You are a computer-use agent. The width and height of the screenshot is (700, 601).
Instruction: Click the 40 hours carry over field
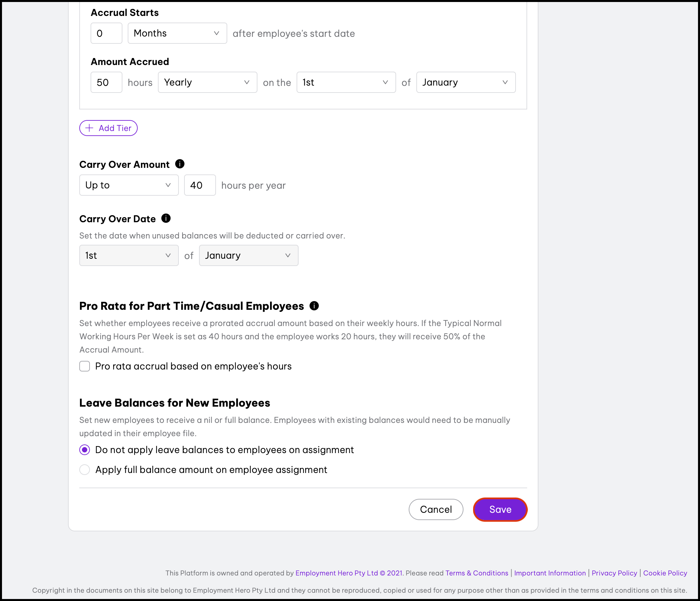point(200,185)
